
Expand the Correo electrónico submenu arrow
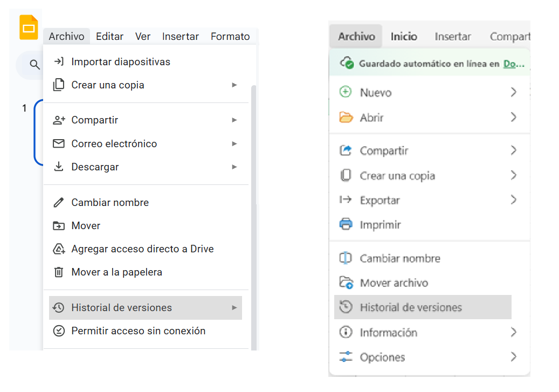234,144
